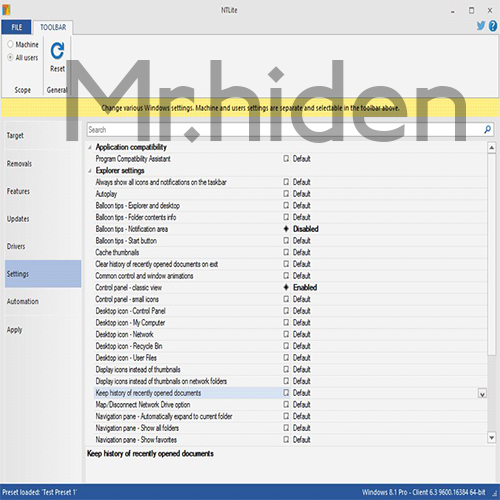Click the settings list scroll down arrow
The height and width of the screenshot is (500, 500).
click(491, 437)
